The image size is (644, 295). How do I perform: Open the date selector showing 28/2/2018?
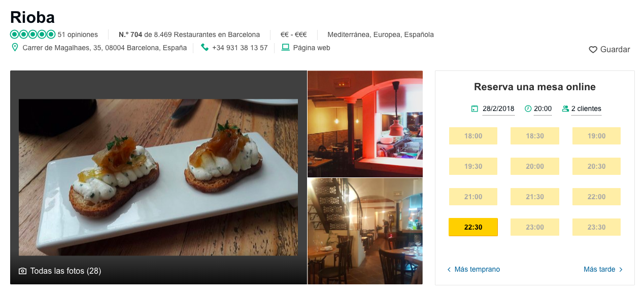[498, 109]
